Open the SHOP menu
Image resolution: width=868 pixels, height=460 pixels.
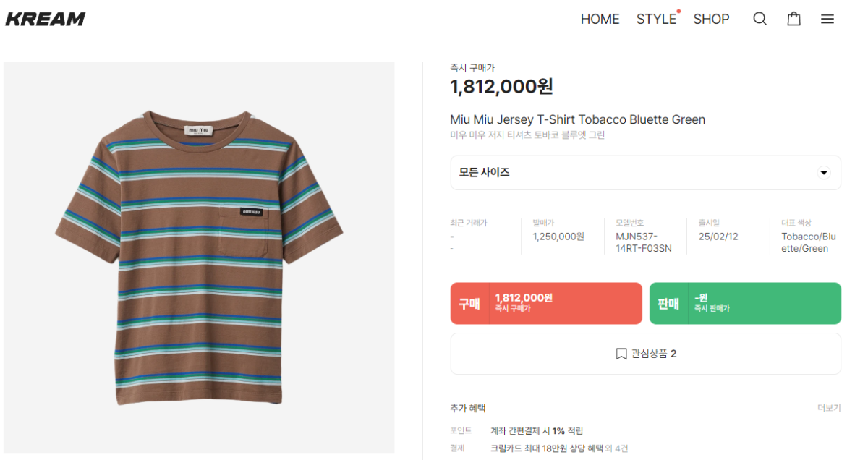coord(711,19)
